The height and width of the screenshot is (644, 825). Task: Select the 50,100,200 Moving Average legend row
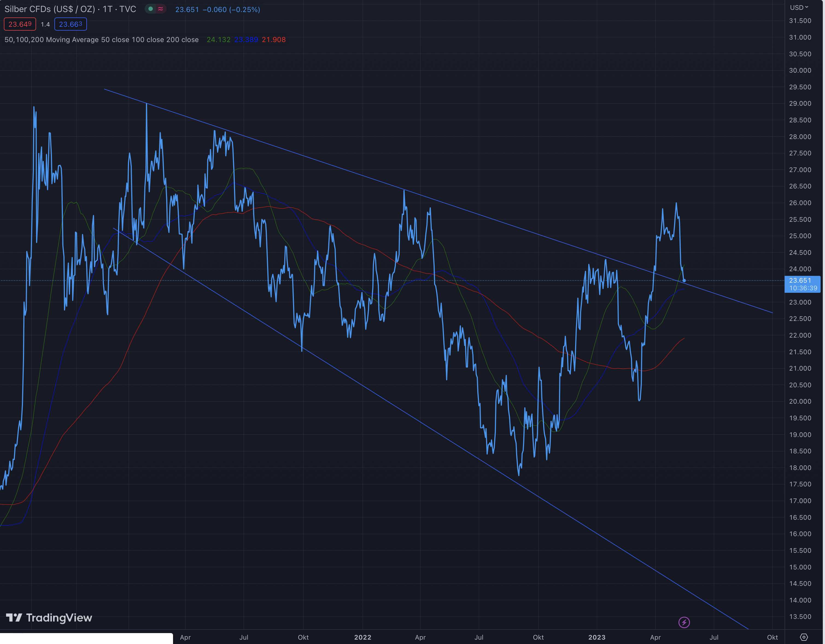[x=102, y=40]
